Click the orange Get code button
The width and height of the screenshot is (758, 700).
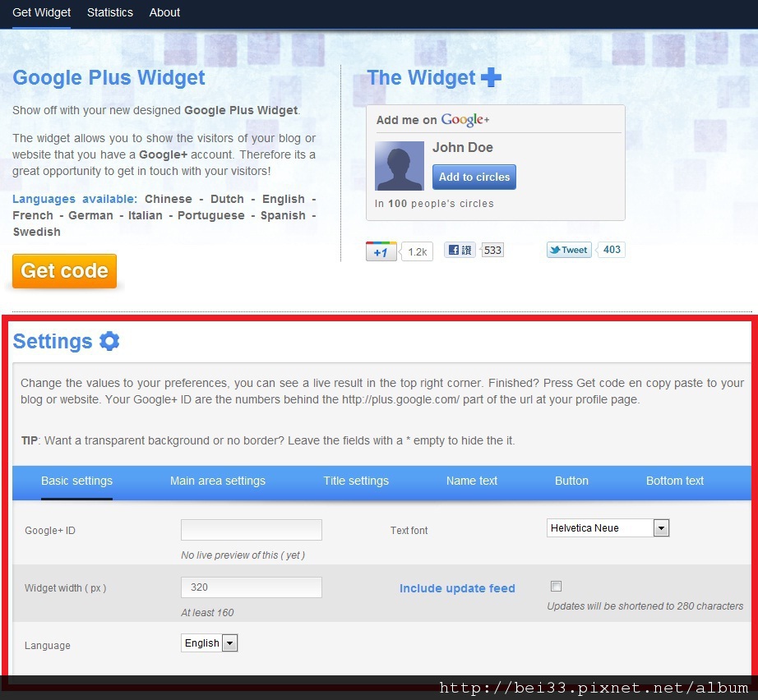click(x=64, y=271)
